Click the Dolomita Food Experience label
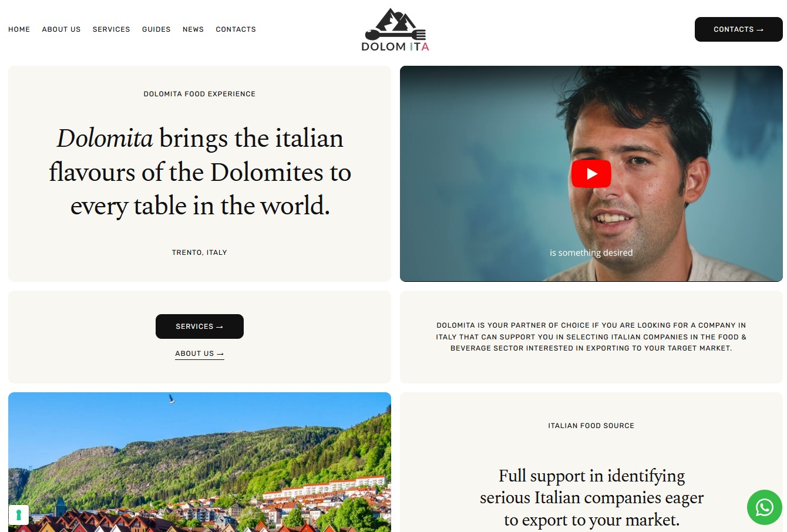Viewport: 787px width, 532px height. [200, 94]
